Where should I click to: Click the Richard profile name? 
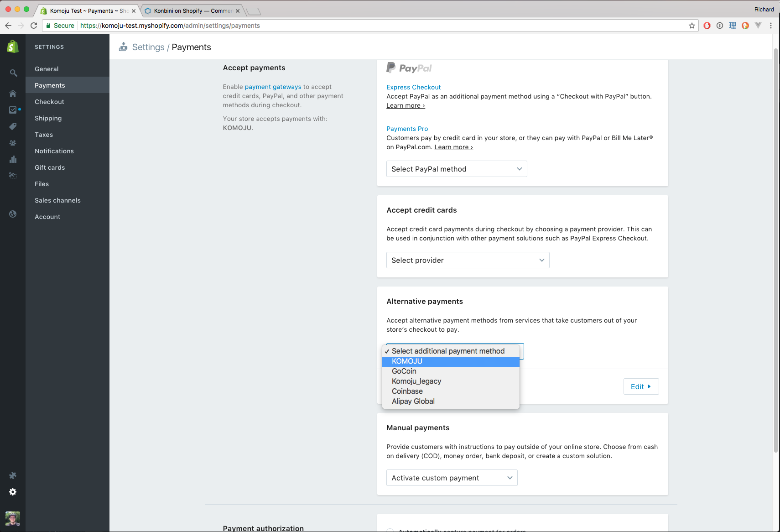coord(764,9)
